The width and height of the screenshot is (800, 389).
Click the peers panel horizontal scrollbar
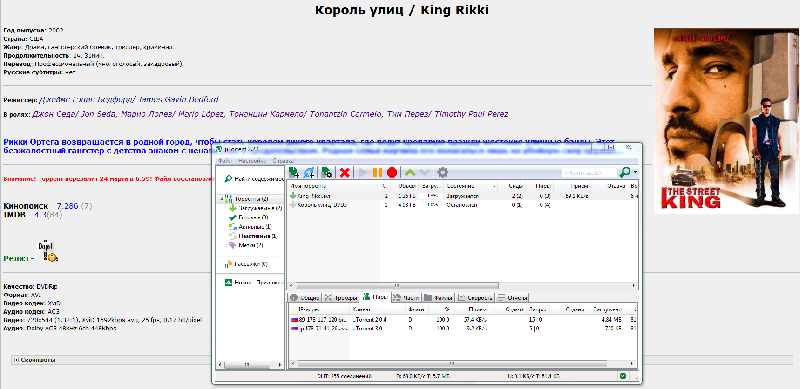(452, 363)
